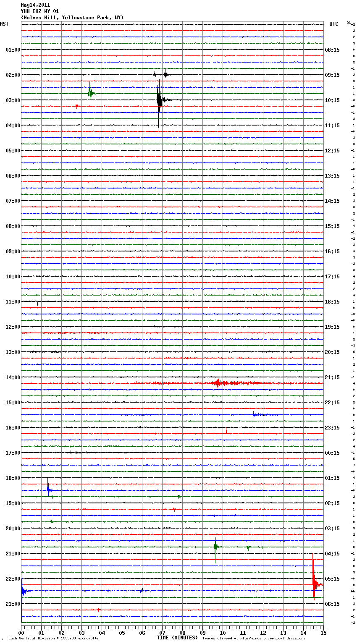Select the 14:00 MST time label
This screenshot has height=644, width=357.
point(13,377)
